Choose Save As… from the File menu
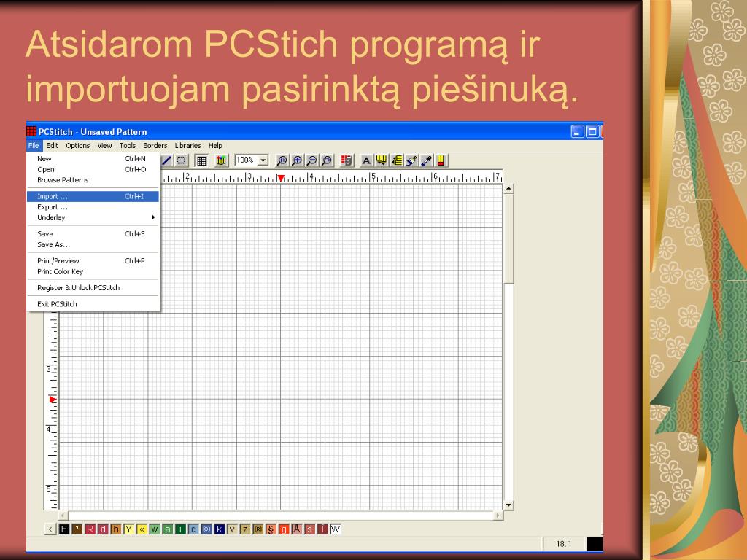This screenshot has height=560, width=747. tap(93, 245)
